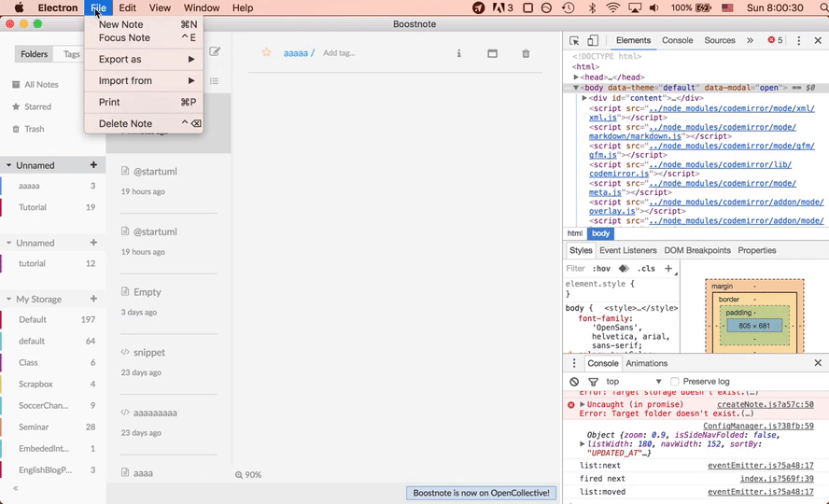Close the console drawer
The height and width of the screenshot is (504, 829).
click(818, 363)
